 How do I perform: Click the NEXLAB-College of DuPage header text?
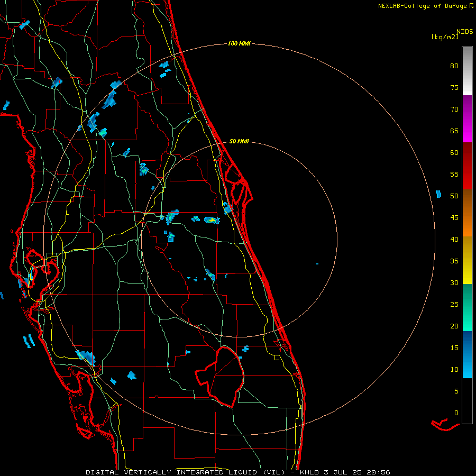pos(422,6)
